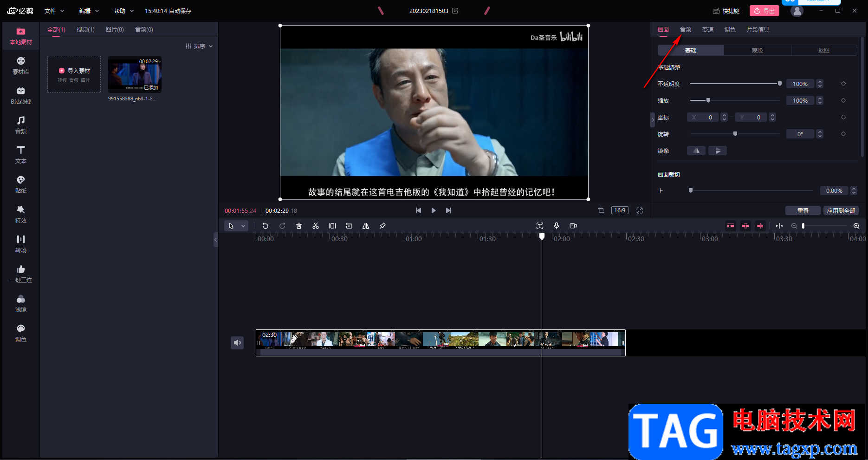The width and height of the screenshot is (868, 460).
Task: Toggle the linkage timeline button
Action: pyautogui.click(x=760, y=226)
